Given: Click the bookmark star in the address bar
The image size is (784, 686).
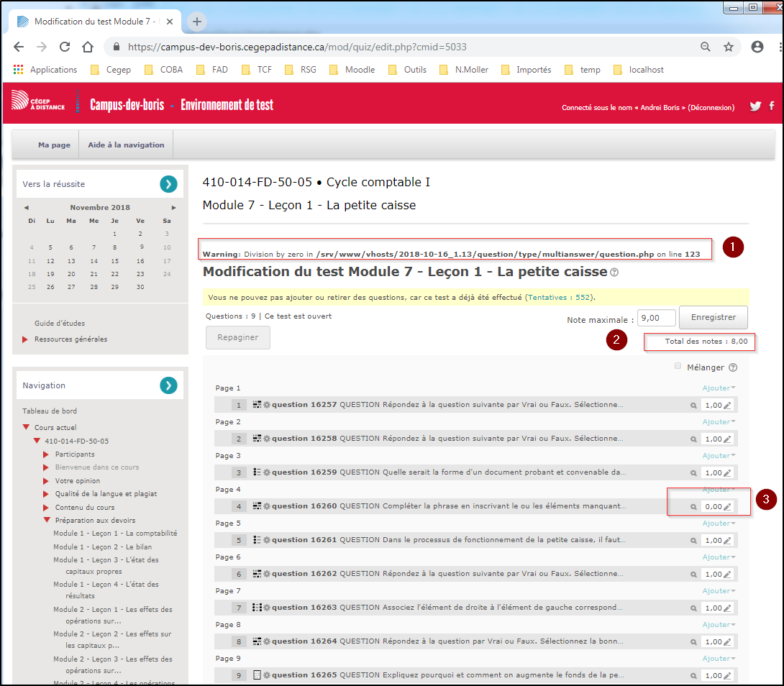Looking at the screenshot, I should coord(729,47).
